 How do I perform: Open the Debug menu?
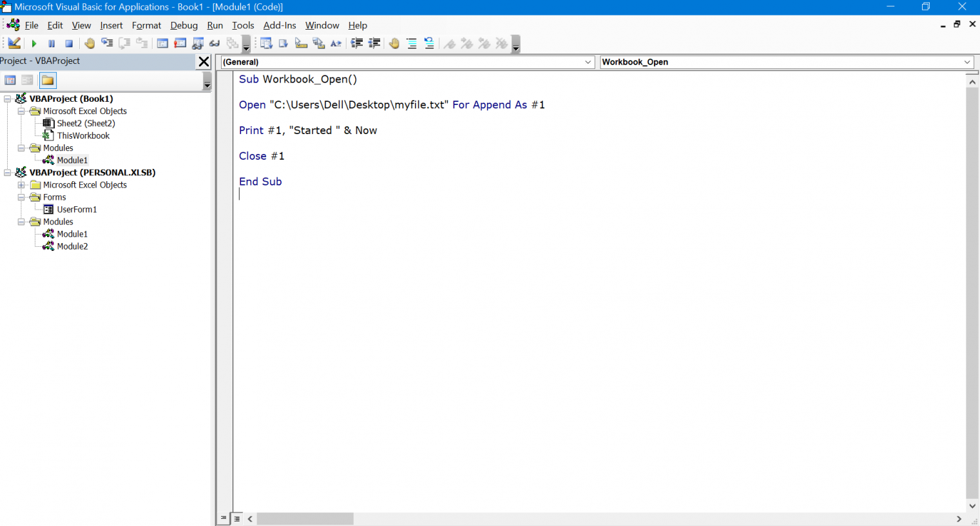click(x=184, y=25)
